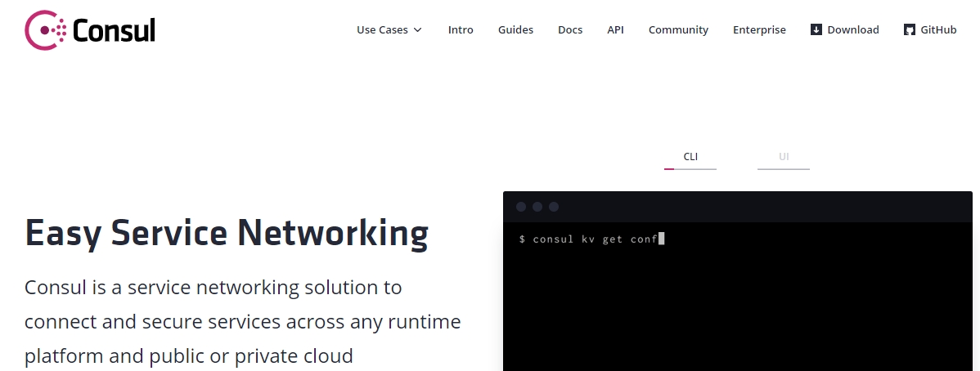The width and height of the screenshot is (980, 371).
Task: Click the Consul wordmark text
Action: 114,30
